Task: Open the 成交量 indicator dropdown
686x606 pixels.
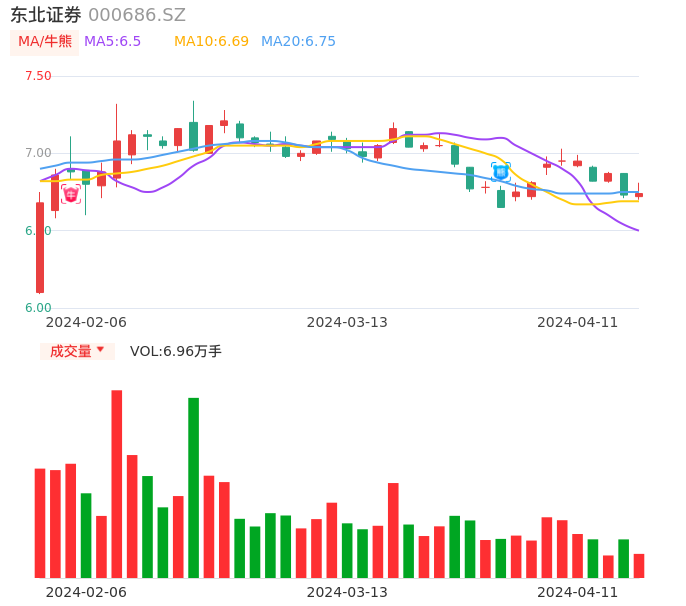Action: pos(77,351)
